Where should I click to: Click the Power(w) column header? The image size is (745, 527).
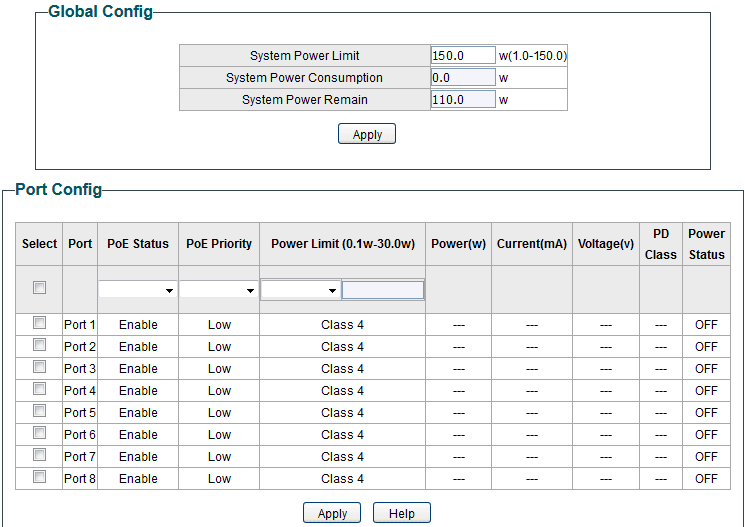tap(458, 244)
